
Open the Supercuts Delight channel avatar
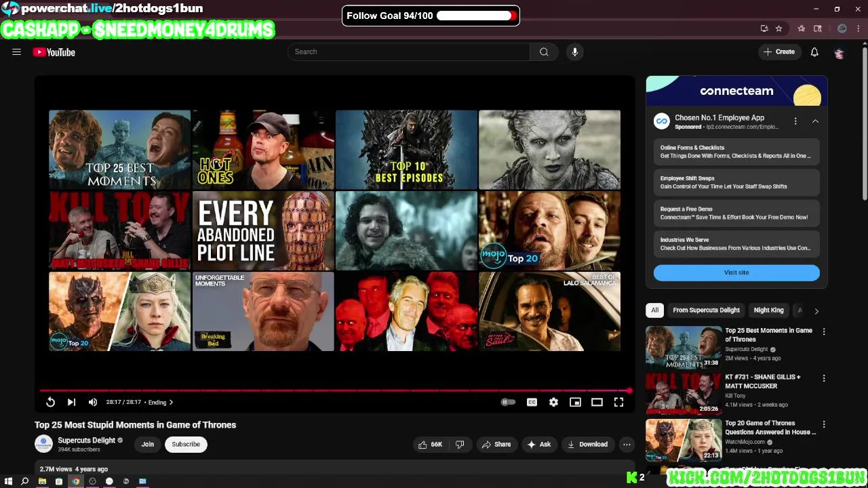43,444
